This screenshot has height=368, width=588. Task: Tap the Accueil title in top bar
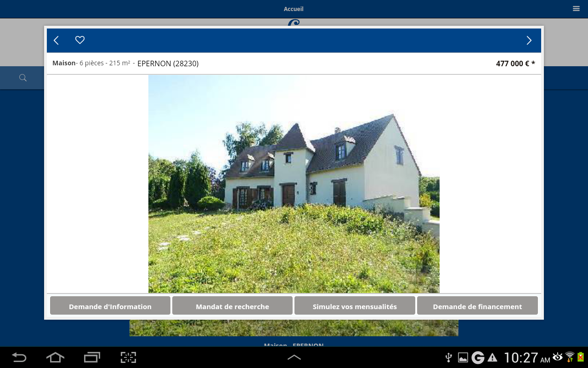click(x=294, y=9)
